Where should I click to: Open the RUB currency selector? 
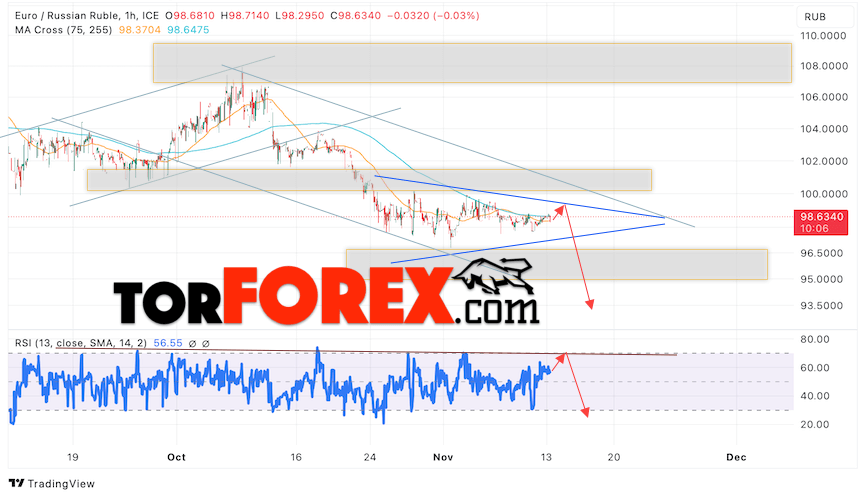pyautogui.click(x=825, y=17)
